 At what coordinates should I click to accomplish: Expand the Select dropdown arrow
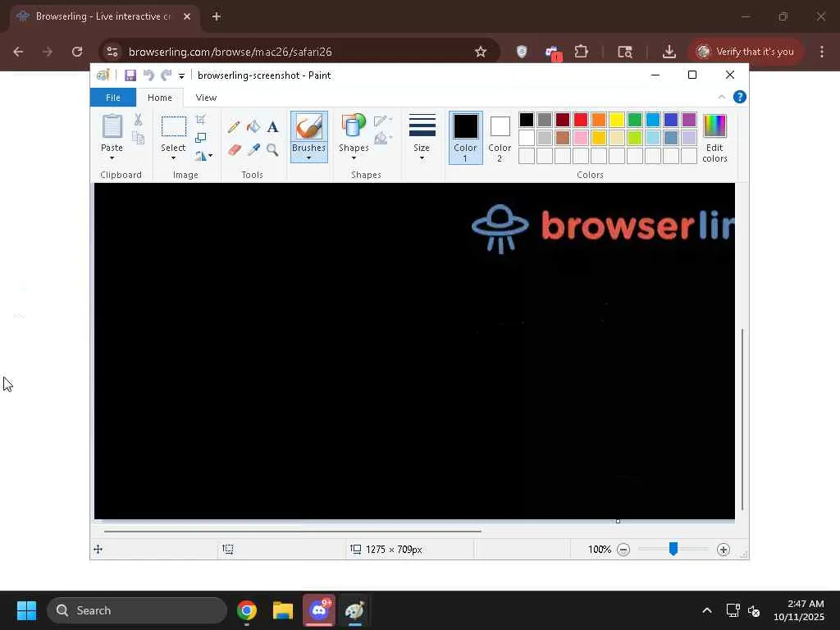click(174, 158)
